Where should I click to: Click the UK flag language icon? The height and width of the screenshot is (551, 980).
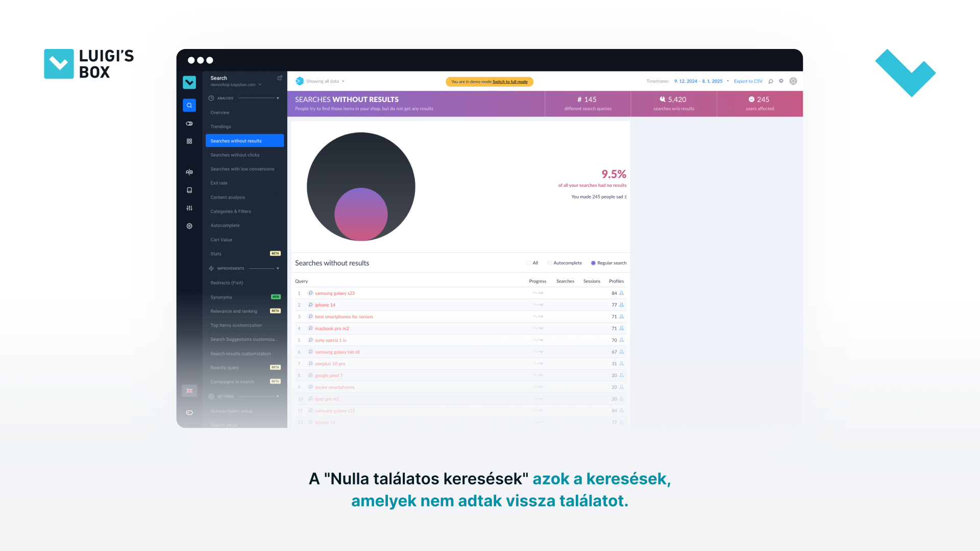point(189,391)
